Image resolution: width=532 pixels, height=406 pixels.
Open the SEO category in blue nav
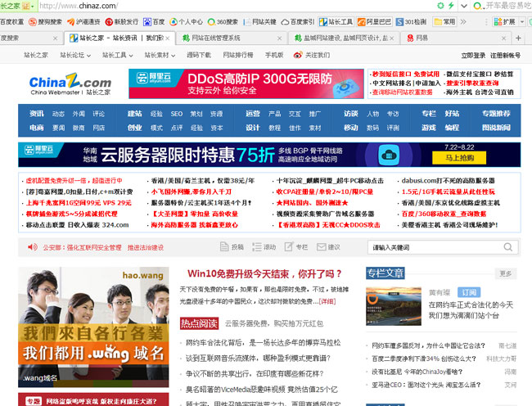coord(177,114)
